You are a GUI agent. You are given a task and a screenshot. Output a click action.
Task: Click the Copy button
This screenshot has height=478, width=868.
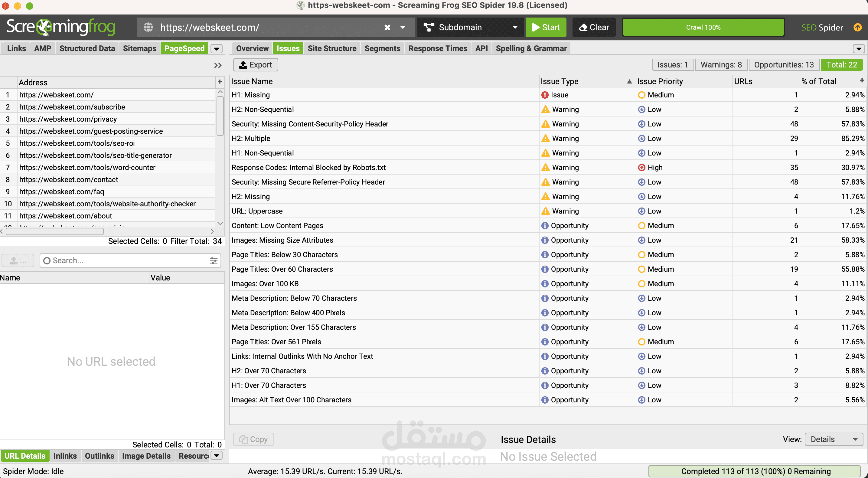[253, 439]
